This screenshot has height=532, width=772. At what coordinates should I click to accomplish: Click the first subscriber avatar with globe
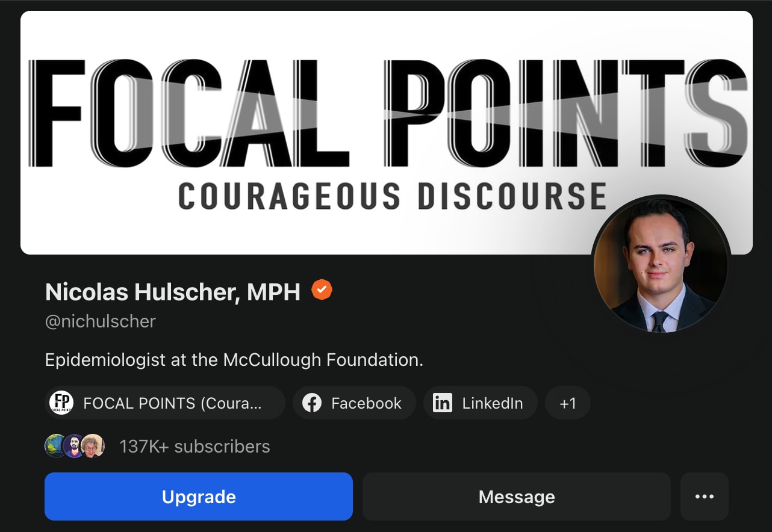[x=56, y=446]
